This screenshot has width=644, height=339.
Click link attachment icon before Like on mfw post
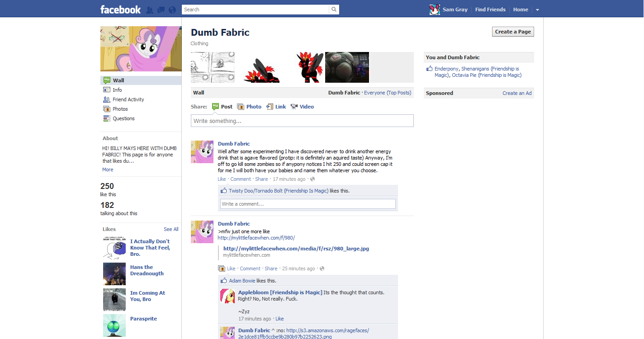point(222,268)
